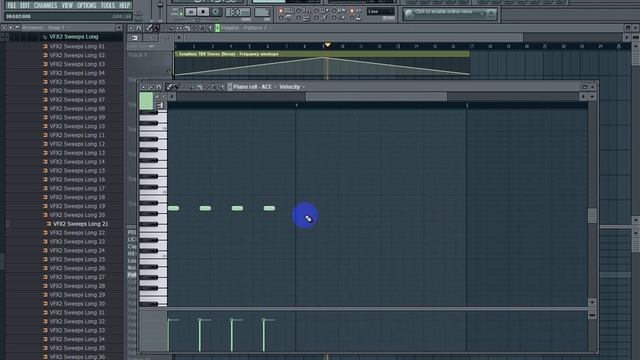The image size is (640, 360).
Task: Click the transport Stop button
Action: point(203,12)
